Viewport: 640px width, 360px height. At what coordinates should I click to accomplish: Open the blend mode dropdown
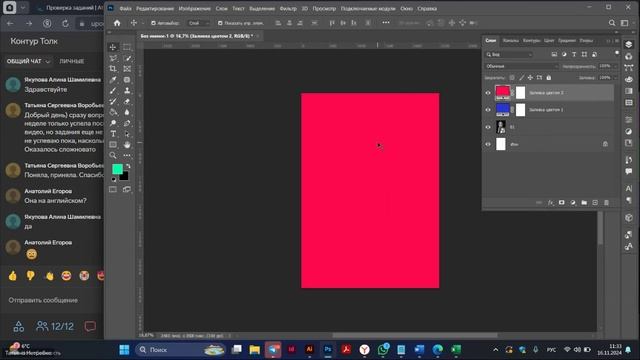[x=521, y=66]
